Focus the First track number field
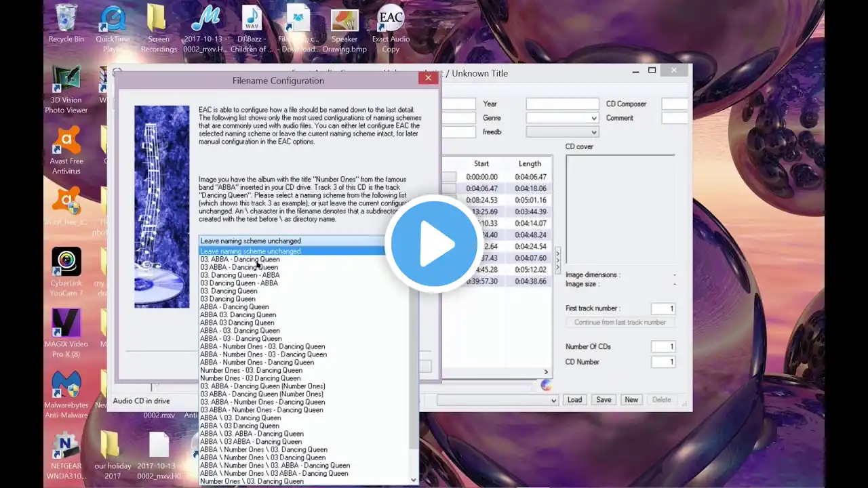Screen dimensions: 868x488 663,308
